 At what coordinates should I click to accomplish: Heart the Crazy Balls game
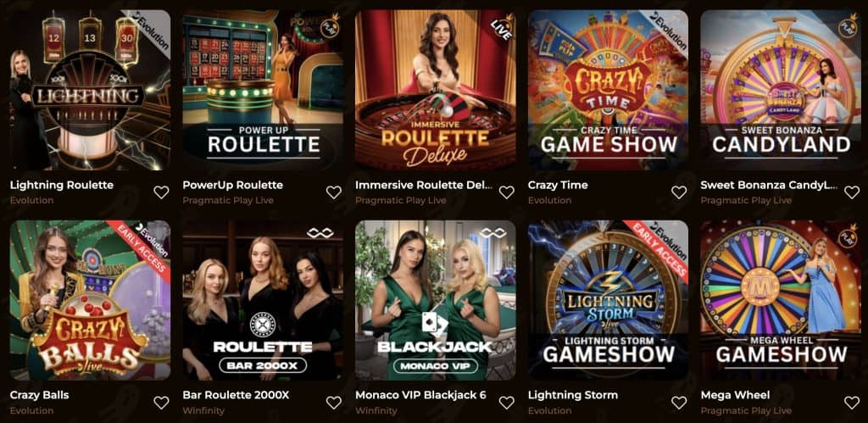pyautogui.click(x=161, y=403)
